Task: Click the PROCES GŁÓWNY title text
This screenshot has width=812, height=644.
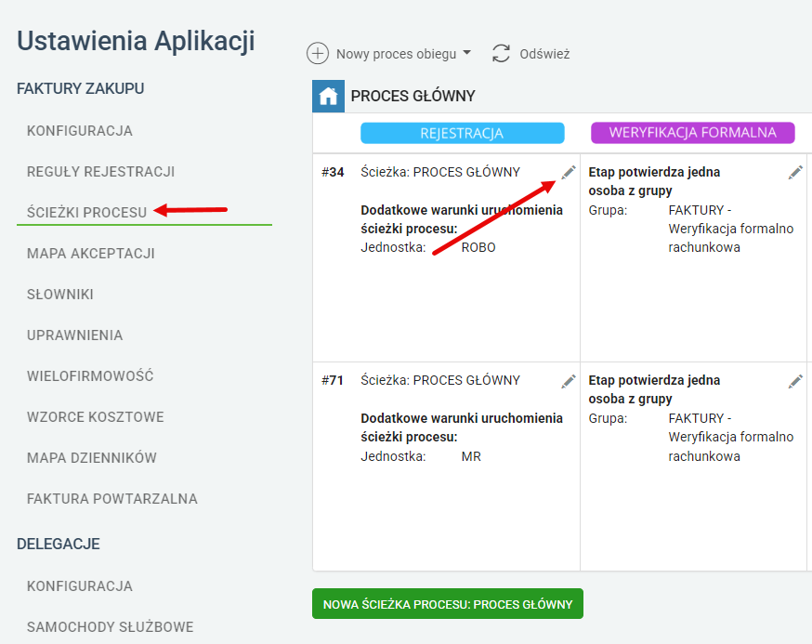Action: (413, 97)
